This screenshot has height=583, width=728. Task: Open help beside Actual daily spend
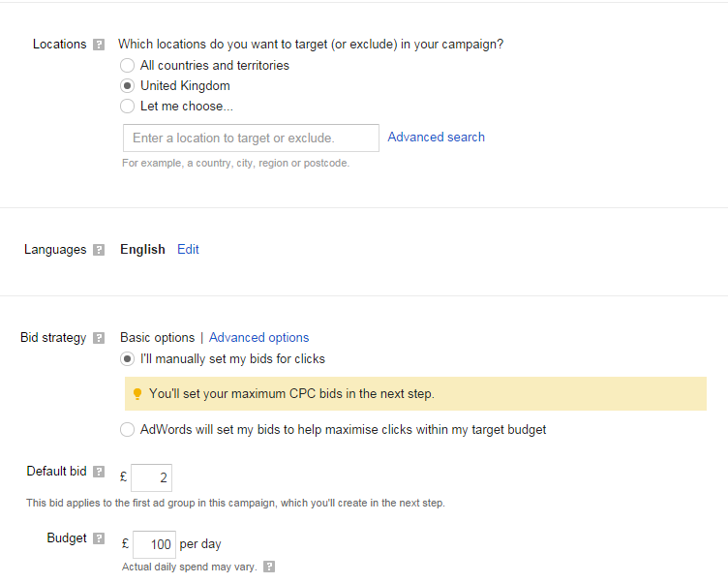pyautogui.click(x=269, y=567)
